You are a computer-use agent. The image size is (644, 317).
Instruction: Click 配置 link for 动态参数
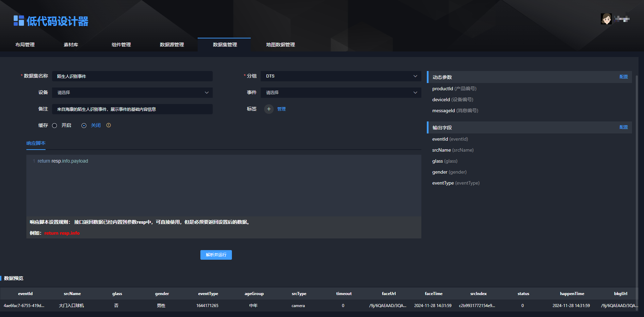[623, 77]
